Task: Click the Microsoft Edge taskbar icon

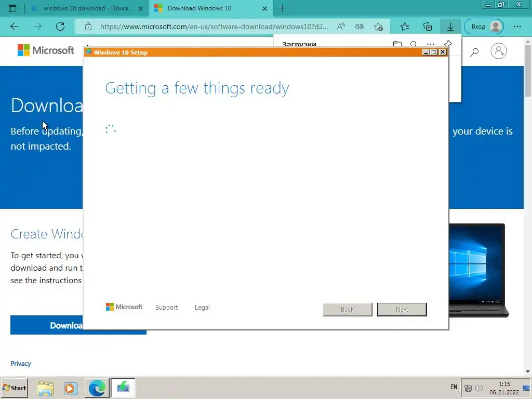Action: [97, 388]
